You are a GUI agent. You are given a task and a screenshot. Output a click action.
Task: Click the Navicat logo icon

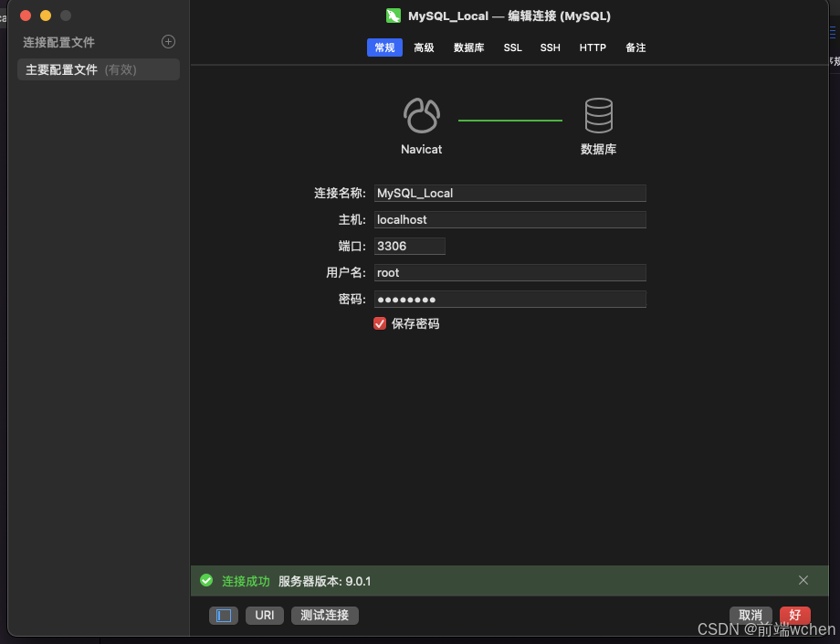[422, 115]
